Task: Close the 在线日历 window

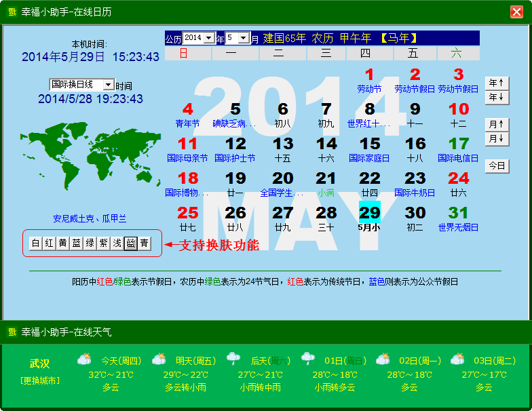Action: point(517,12)
